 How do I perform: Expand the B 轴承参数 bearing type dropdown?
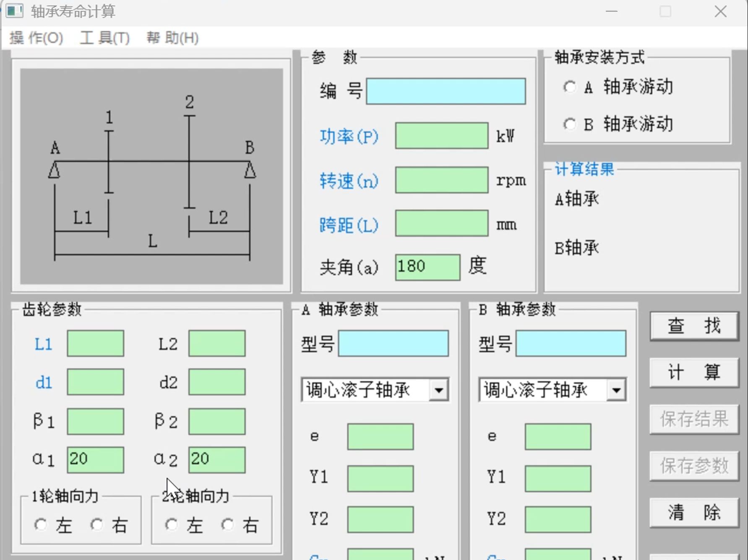click(616, 391)
